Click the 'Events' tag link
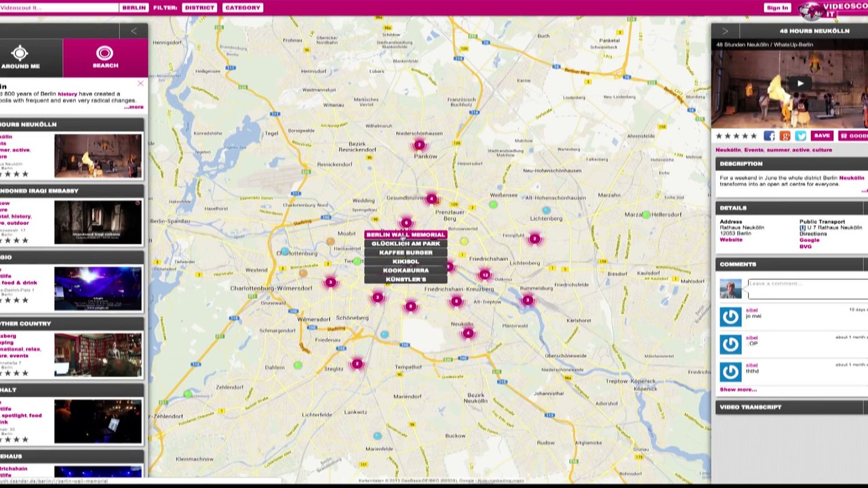Screen dimensions: 868x488 (753, 150)
